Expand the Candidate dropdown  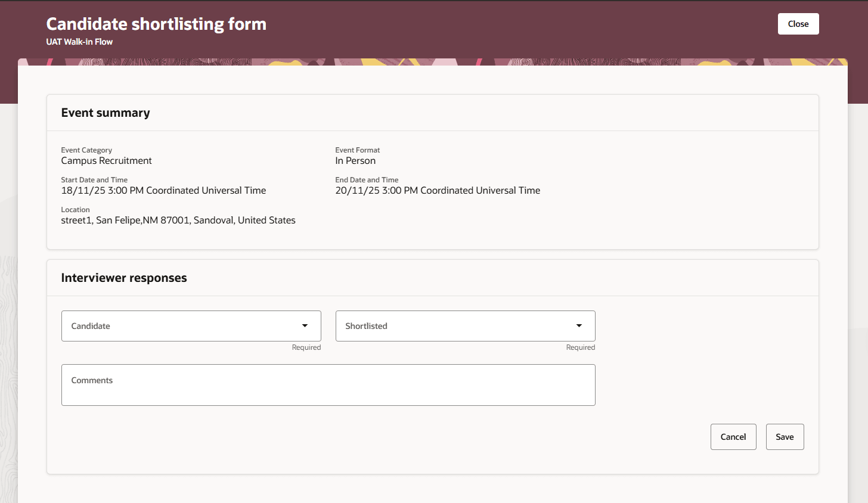191,326
